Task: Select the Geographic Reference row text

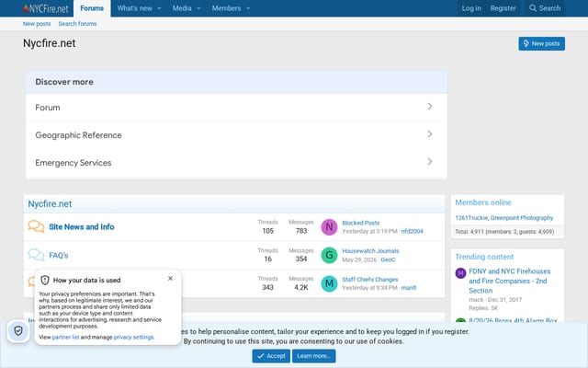Action: [78, 135]
